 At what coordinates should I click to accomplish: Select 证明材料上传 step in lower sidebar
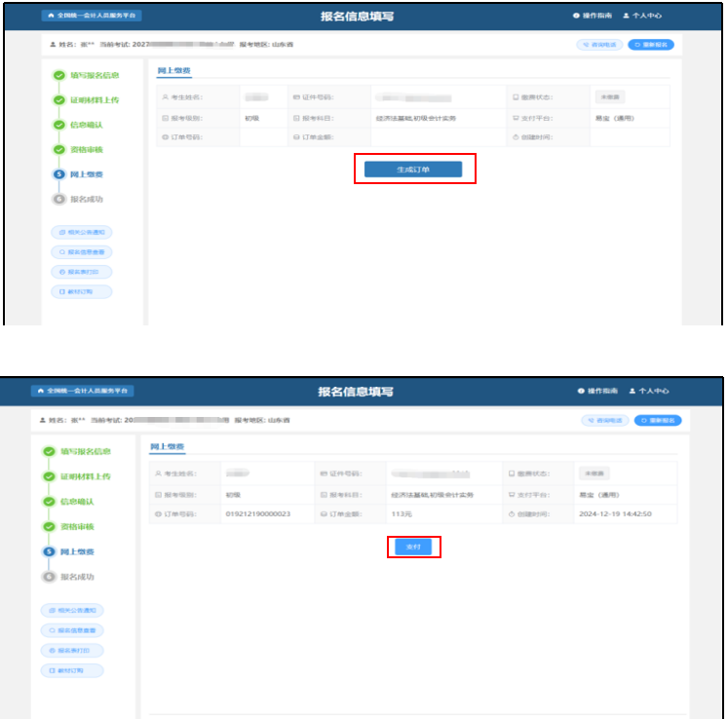84,476
